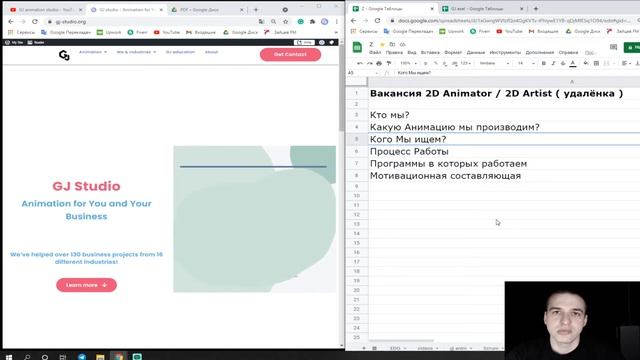Viewport: 640px width, 360px height.
Task: Click the move-to-folder icon beside spreadsheet title
Action: click(392, 44)
